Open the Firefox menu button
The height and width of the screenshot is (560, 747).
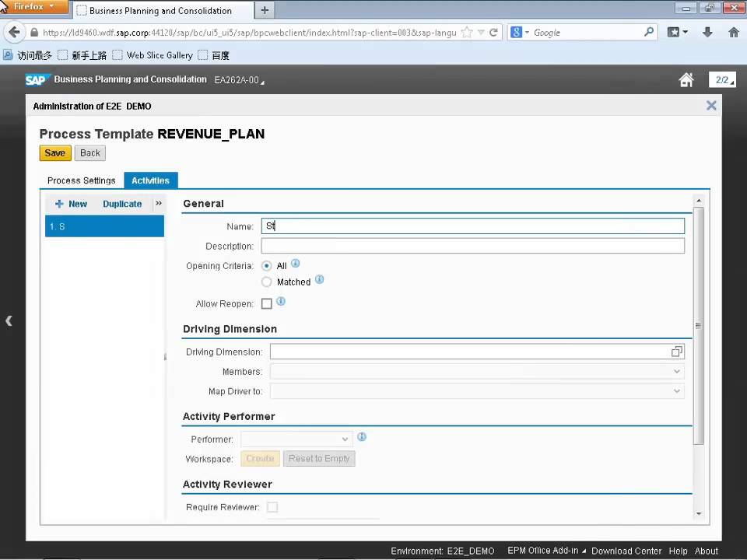pos(33,7)
